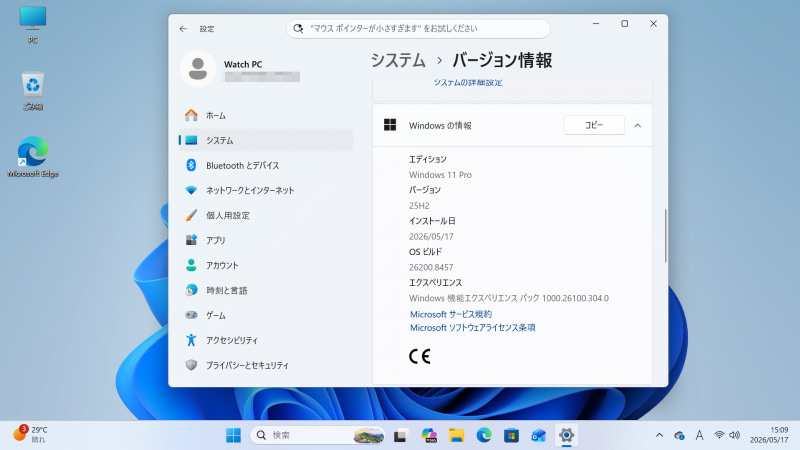
Task: Click the Windows logo icon in info card
Action: pyautogui.click(x=390, y=125)
